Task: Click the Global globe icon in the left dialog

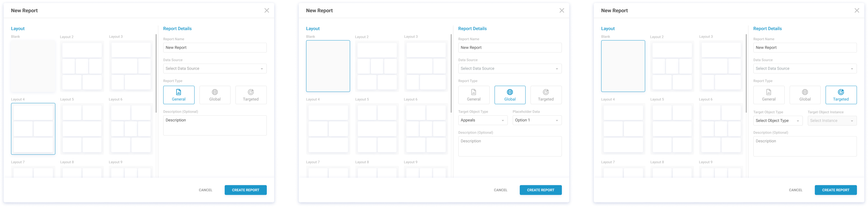Action: (215, 92)
